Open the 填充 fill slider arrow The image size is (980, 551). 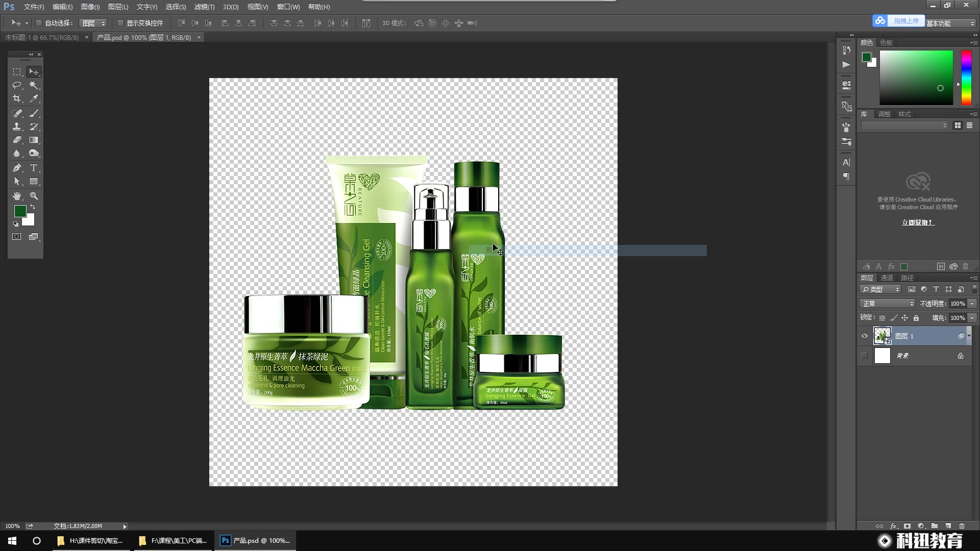(x=972, y=318)
